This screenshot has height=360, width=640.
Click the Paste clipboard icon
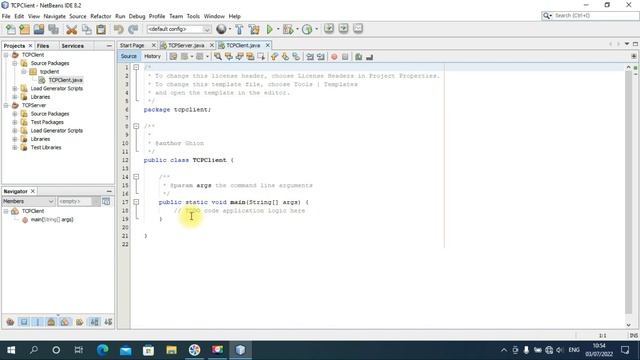(x=101, y=29)
